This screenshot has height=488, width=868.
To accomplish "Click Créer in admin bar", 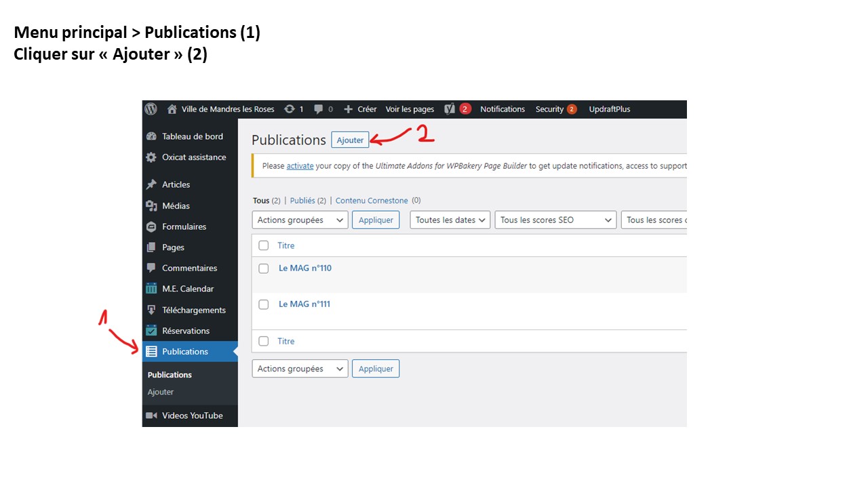I will pos(367,109).
